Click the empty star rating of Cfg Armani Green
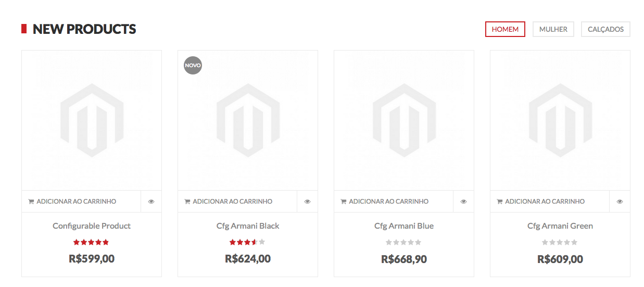 [560, 242]
